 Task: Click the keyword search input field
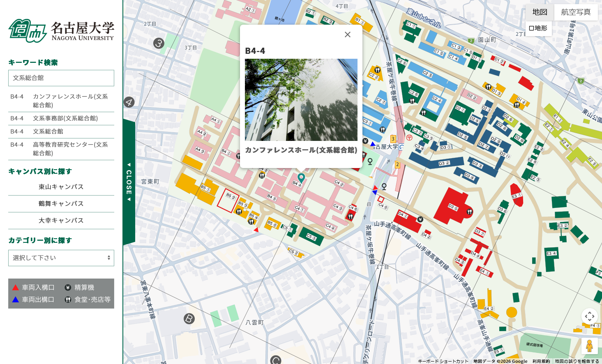coord(61,78)
